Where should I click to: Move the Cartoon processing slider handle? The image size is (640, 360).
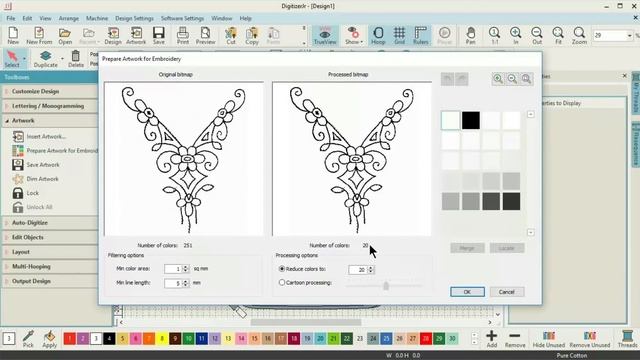coord(386,286)
